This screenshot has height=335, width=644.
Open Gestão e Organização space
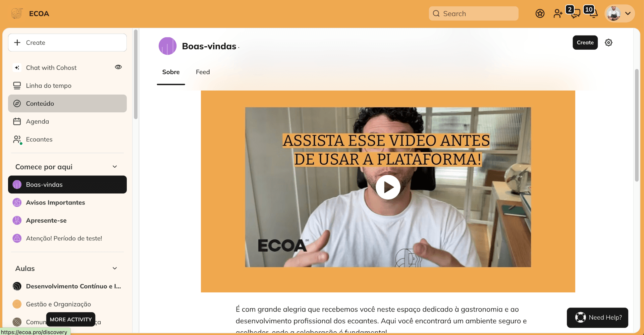coord(67,304)
